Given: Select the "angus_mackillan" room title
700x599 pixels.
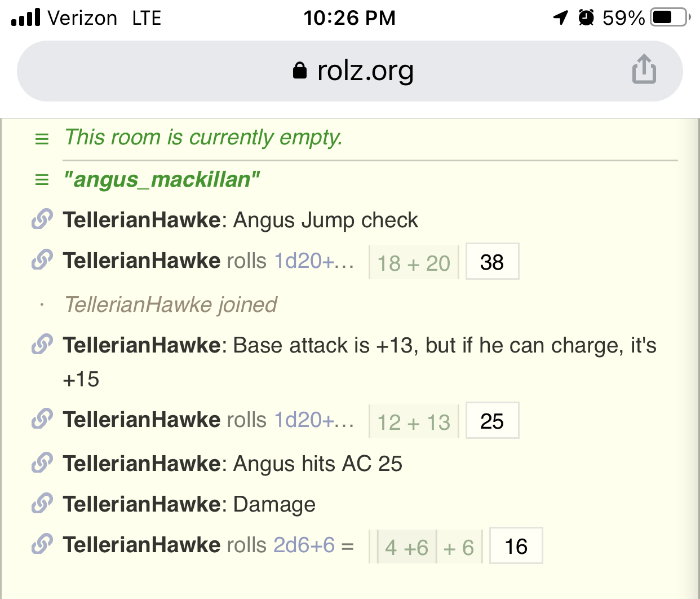Looking at the screenshot, I should point(162,180).
